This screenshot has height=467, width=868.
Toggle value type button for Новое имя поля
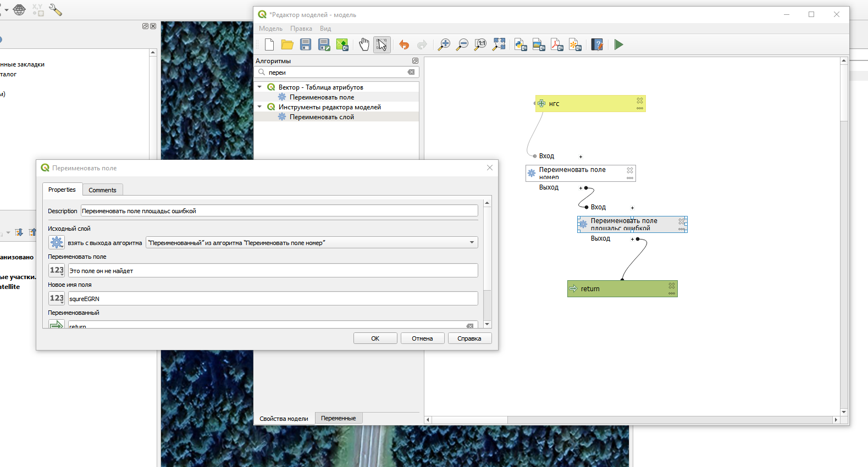[x=57, y=298]
